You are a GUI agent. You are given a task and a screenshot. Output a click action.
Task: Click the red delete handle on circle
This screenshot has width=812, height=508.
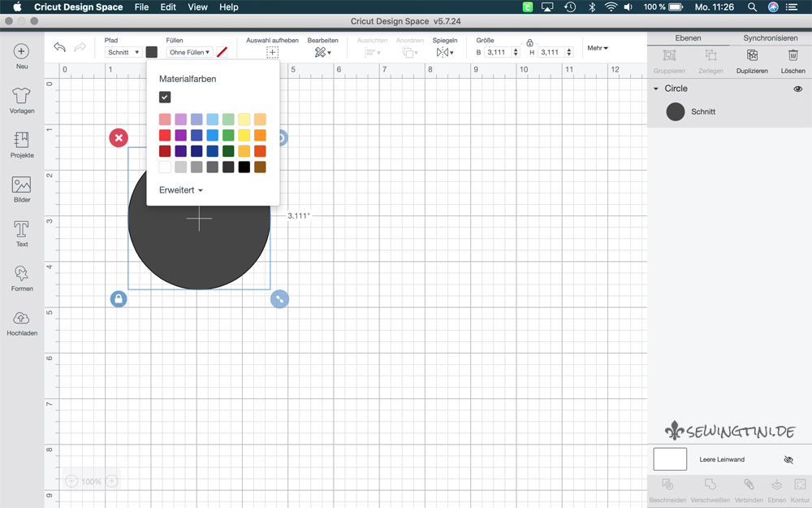(x=119, y=138)
